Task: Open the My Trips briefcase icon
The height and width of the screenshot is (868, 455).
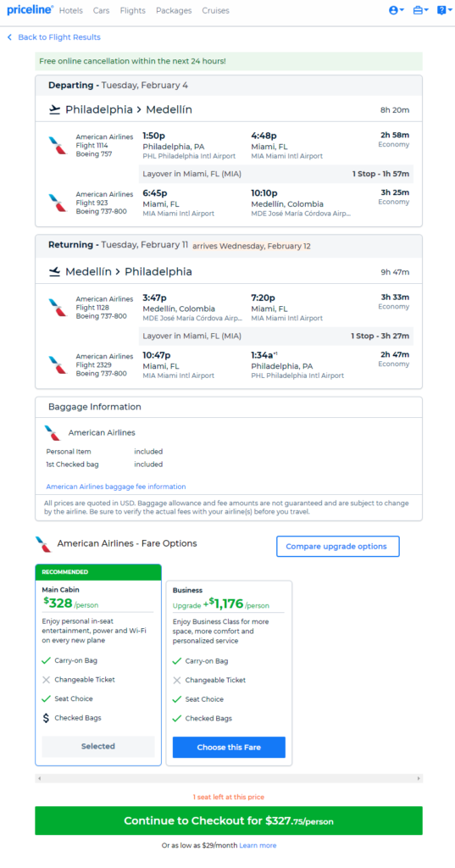Action: coord(418,10)
